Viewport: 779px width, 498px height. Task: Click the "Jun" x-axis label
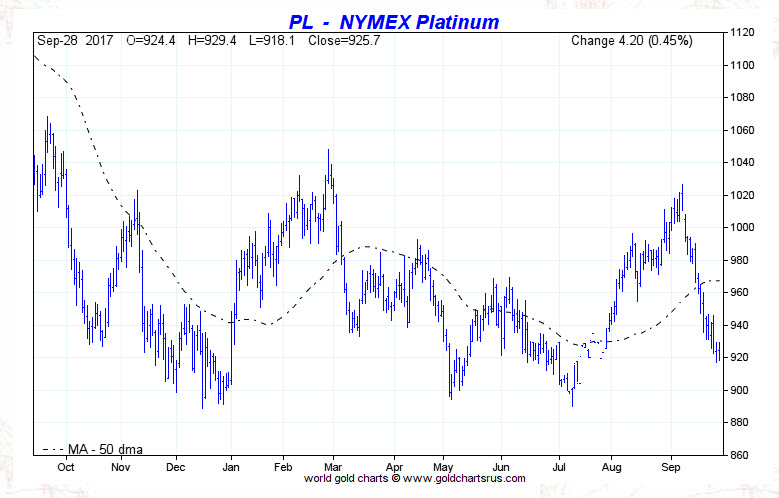point(501,467)
